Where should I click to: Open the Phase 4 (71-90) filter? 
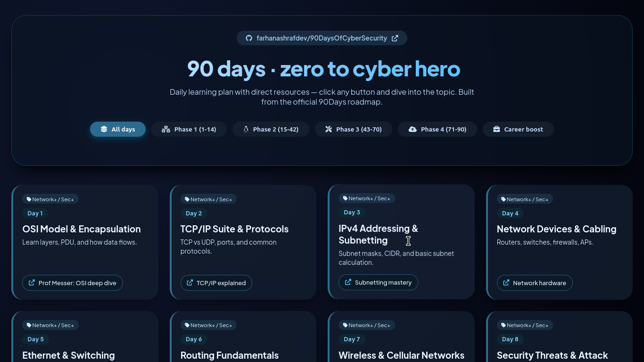coord(438,129)
